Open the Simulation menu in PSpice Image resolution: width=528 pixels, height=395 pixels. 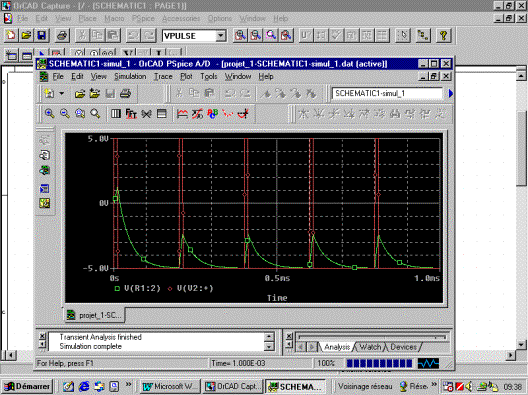130,77
